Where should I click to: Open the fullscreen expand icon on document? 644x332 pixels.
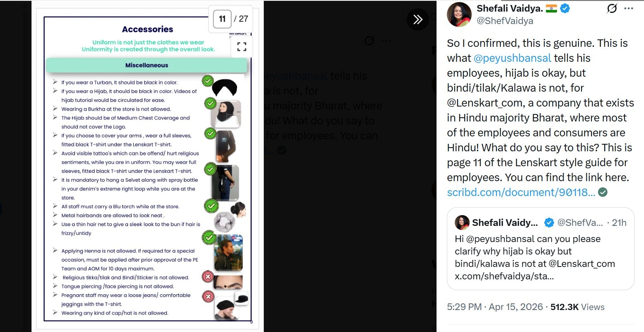pos(242,46)
